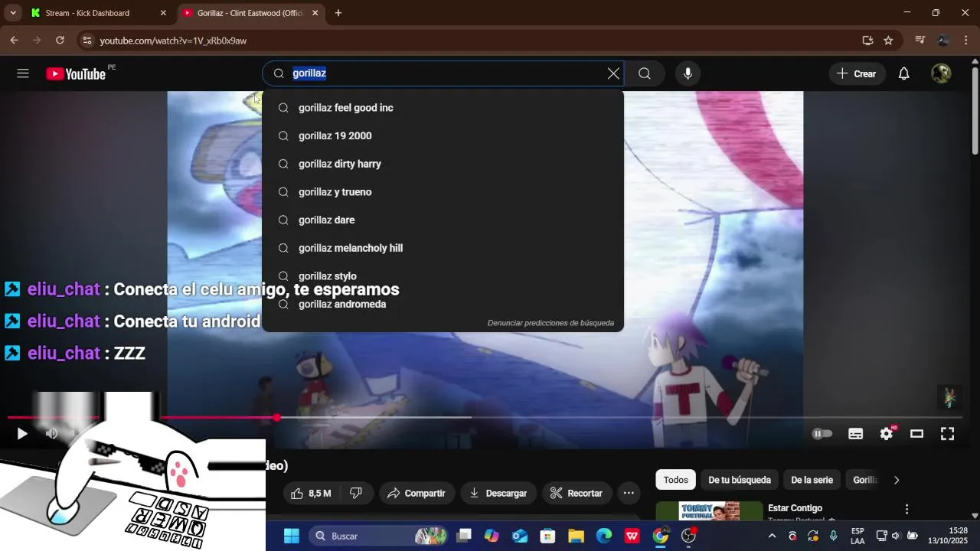Click the Crear button
This screenshot has height=551, width=980.
click(x=857, y=73)
